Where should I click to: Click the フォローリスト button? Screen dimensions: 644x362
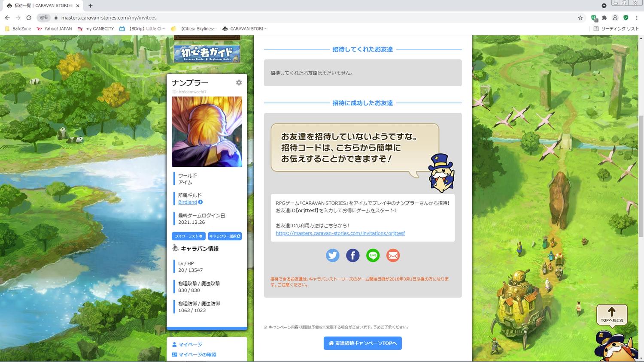(x=188, y=236)
